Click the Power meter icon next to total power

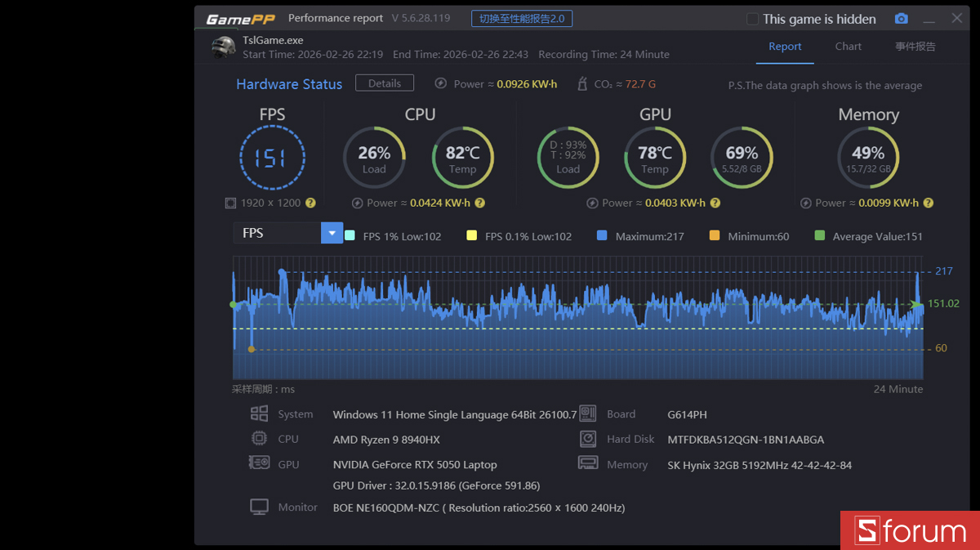(x=441, y=83)
